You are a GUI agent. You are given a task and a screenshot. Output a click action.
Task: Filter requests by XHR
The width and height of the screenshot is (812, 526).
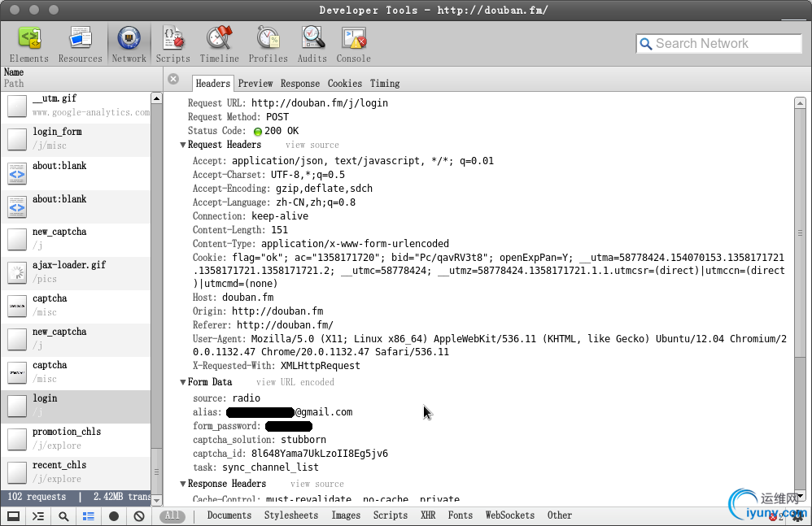428,515
